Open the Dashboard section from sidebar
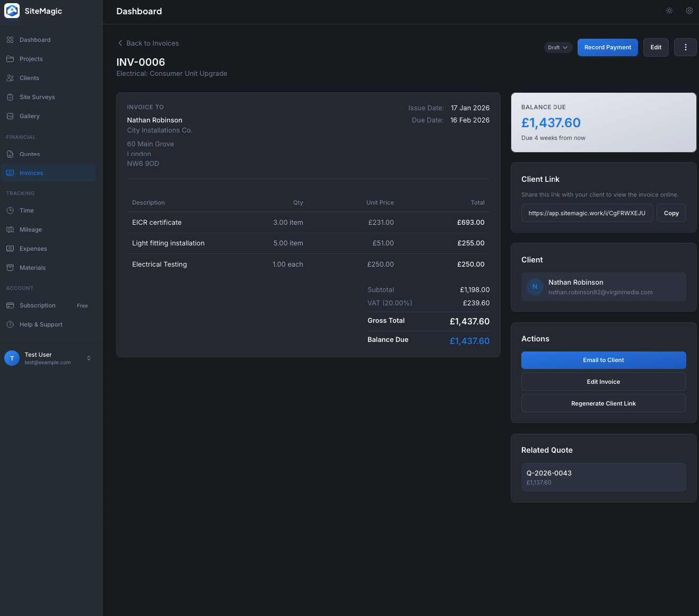The height and width of the screenshot is (616, 699). point(35,39)
